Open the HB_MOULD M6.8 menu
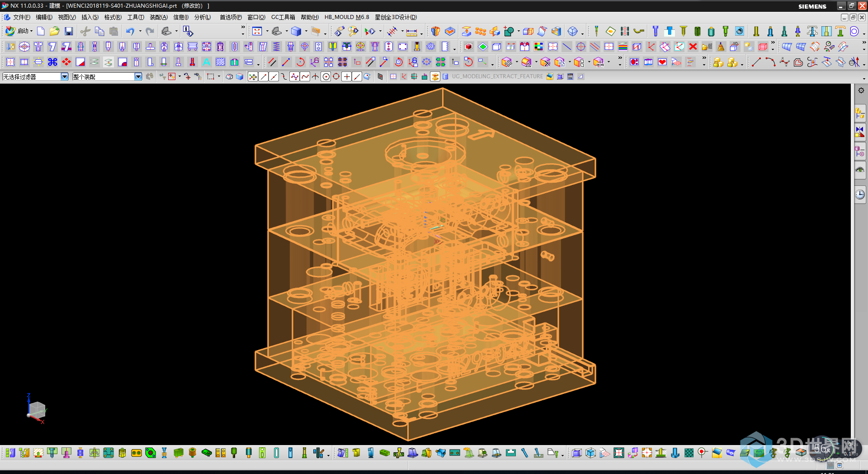 tap(347, 17)
